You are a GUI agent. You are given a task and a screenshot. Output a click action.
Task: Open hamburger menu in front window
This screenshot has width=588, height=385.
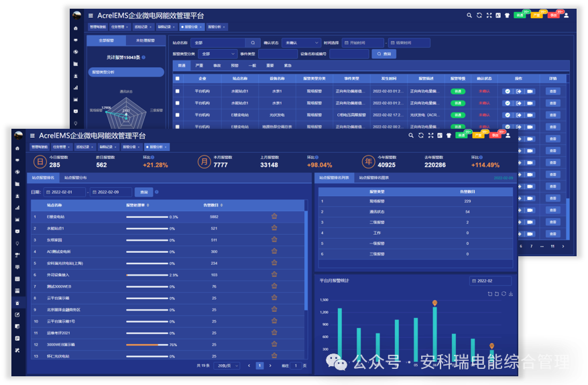(32, 135)
